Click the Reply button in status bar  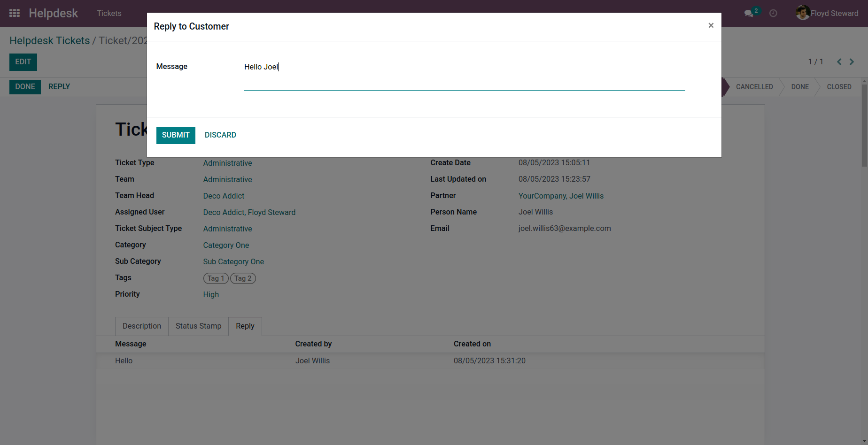click(59, 87)
